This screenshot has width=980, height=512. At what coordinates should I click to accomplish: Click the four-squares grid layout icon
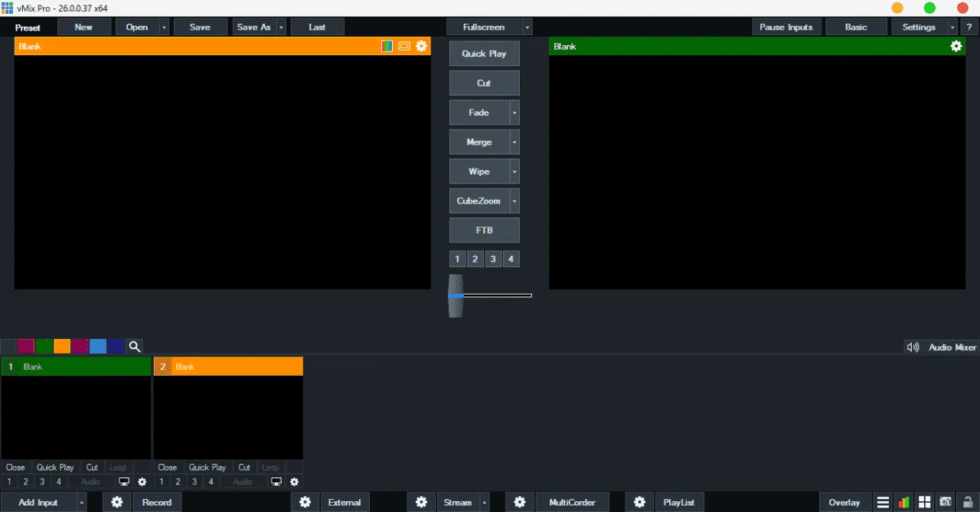925,502
